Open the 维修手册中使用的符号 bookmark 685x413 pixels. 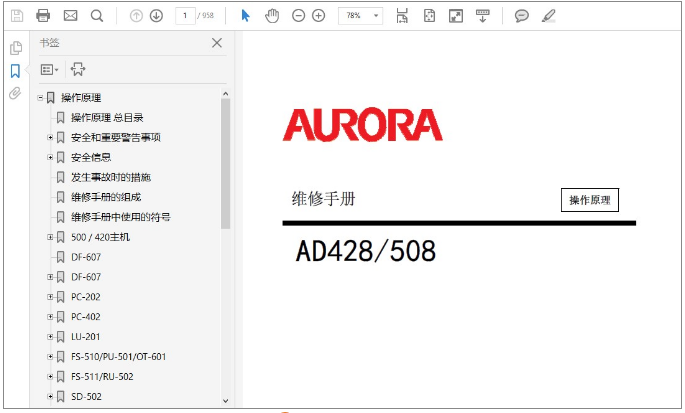[x=121, y=217]
